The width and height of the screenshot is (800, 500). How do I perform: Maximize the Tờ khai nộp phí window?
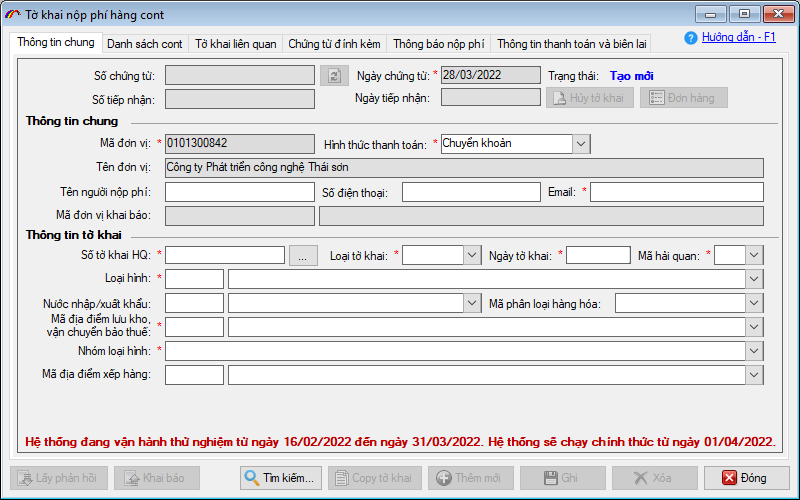pos(744,14)
